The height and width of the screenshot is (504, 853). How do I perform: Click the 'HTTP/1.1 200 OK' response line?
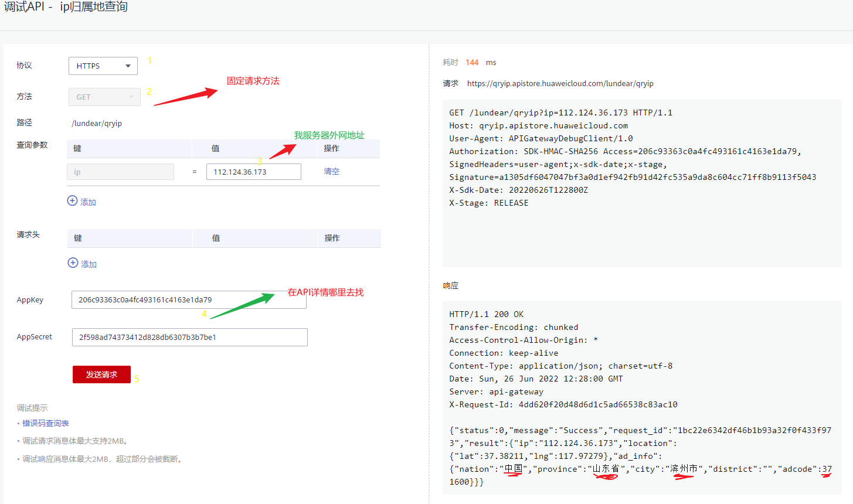click(487, 314)
